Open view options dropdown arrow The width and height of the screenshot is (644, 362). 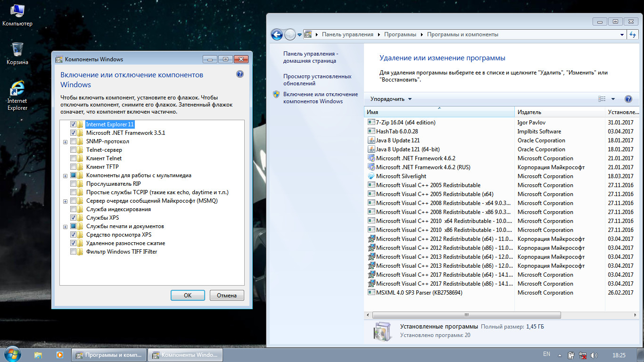pos(613,99)
